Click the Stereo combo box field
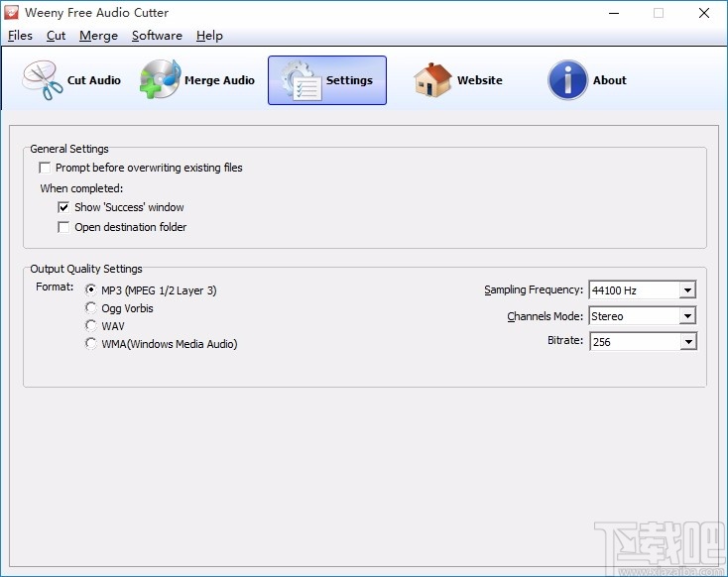The width and height of the screenshot is (728, 577). coord(643,316)
